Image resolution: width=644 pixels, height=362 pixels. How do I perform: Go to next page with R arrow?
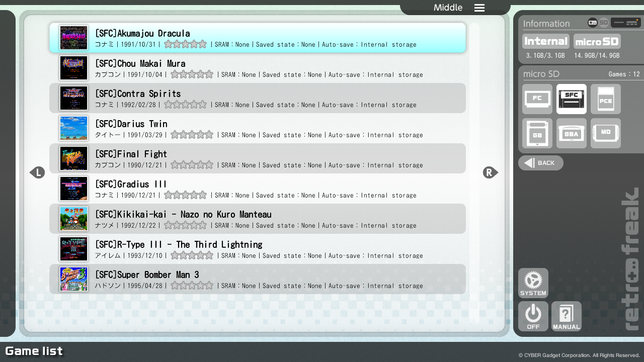point(490,172)
